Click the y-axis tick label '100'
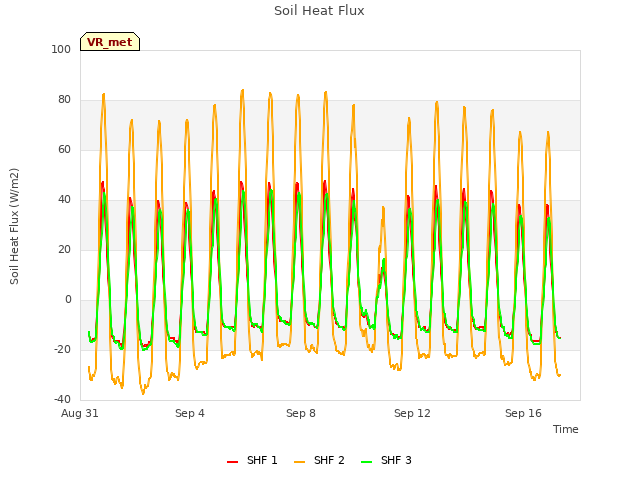 (x=61, y=49)
